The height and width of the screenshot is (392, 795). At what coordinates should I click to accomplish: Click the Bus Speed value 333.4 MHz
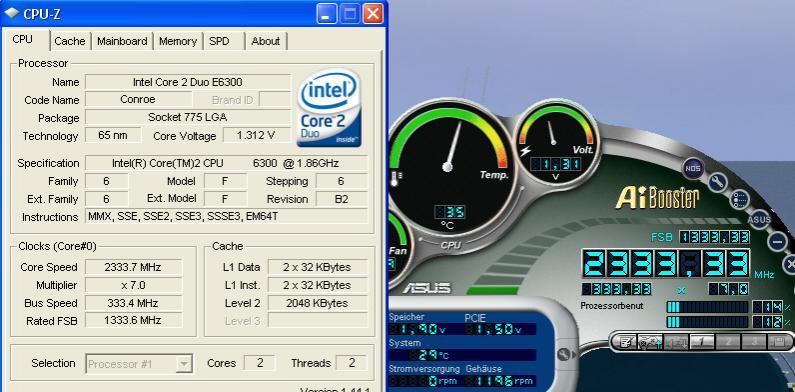[x=133, y=303]
